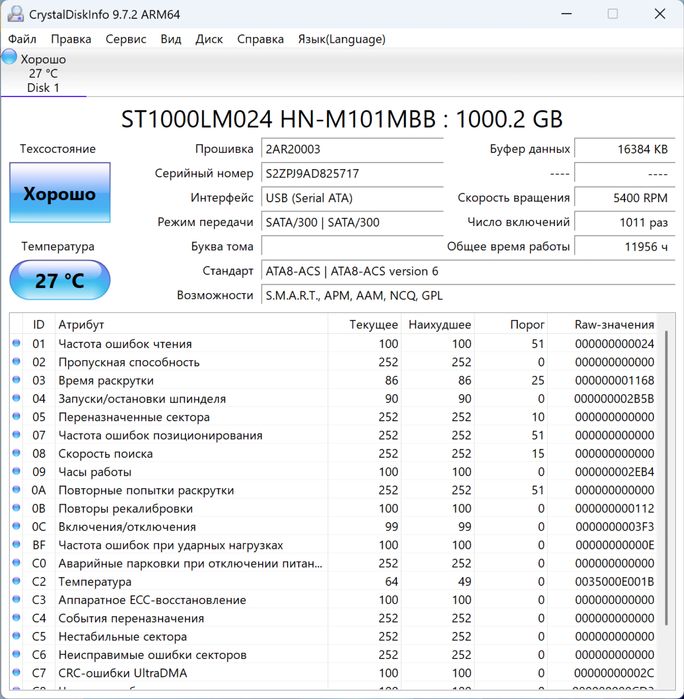The image size is (684, 699).
Task: Click the Наихудшее column header
Action: tap(438, 325)
